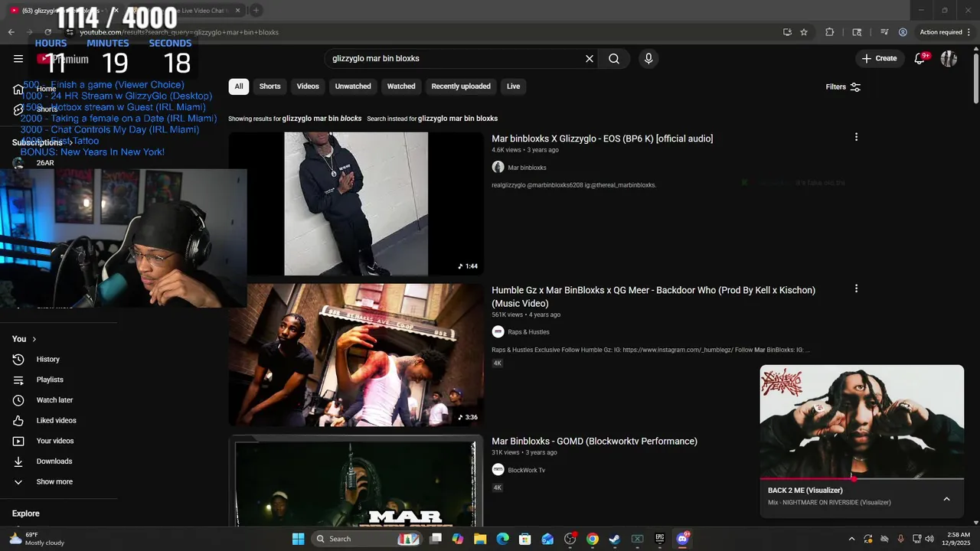
Task: Reload the YouTube page
Action: click(x=47, y=32)
